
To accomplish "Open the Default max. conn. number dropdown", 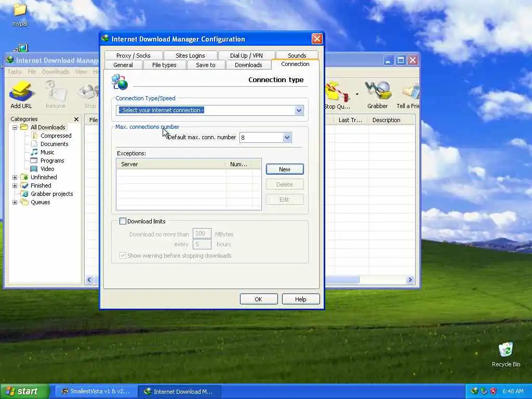I will click(x=287, y=137).
